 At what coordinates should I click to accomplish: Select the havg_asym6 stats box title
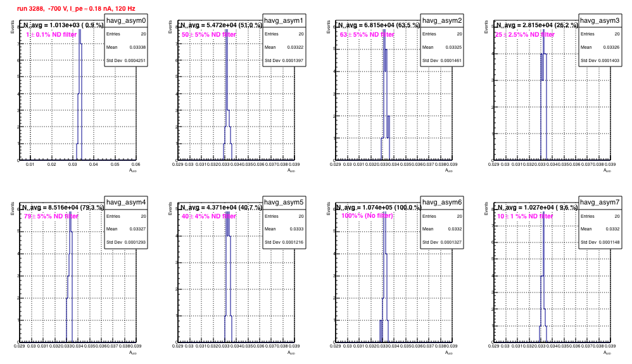[442, 203]
